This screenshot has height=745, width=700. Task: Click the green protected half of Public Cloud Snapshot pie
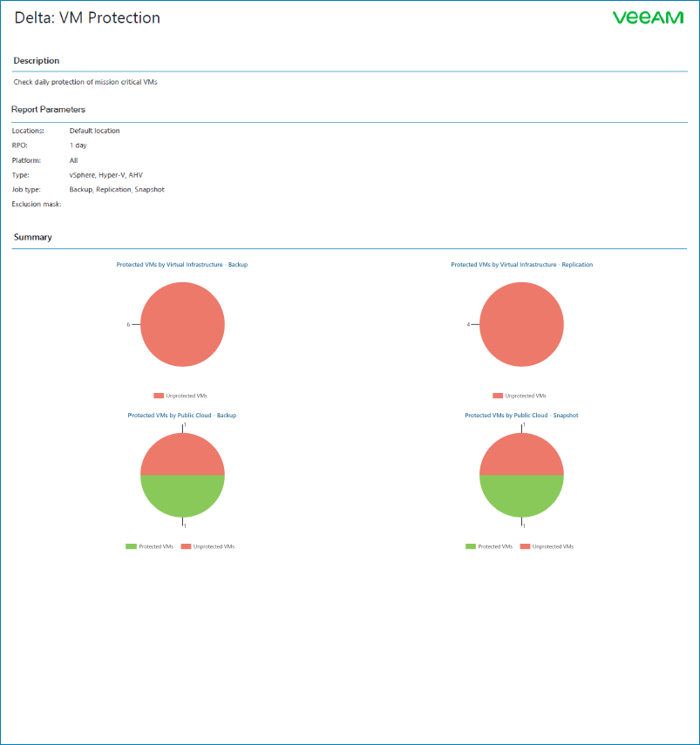point(522,494)
